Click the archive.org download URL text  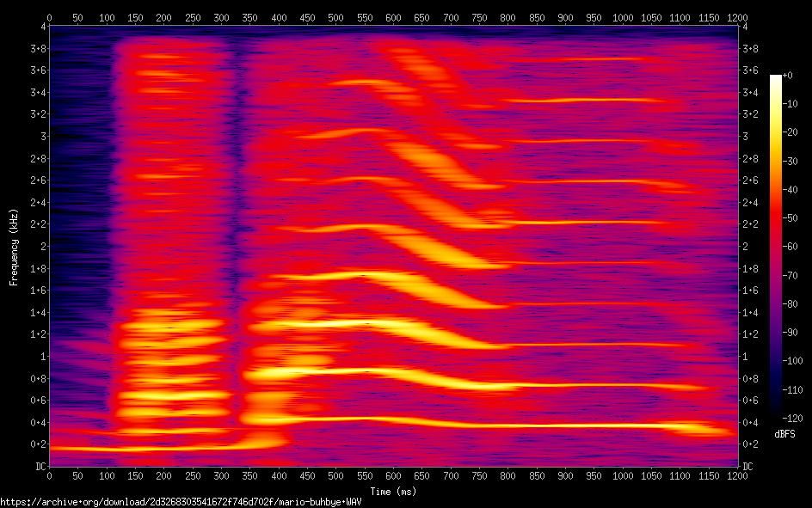point(180,502)
